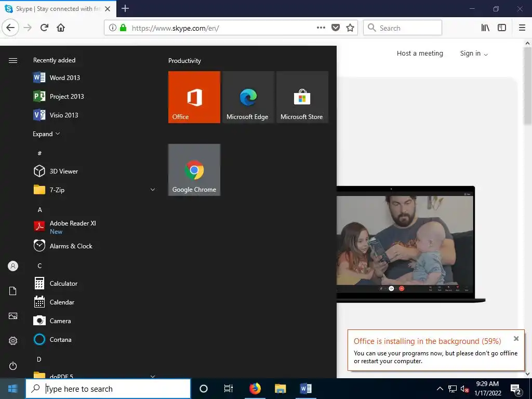Save page to Pocket icon
532x399 pixels.
[336, 28]
